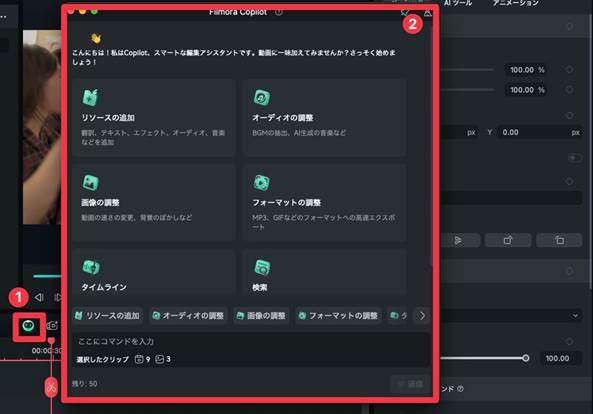Click the Copilot greeting message text
The image size is (593, 414).
point(234,57)
